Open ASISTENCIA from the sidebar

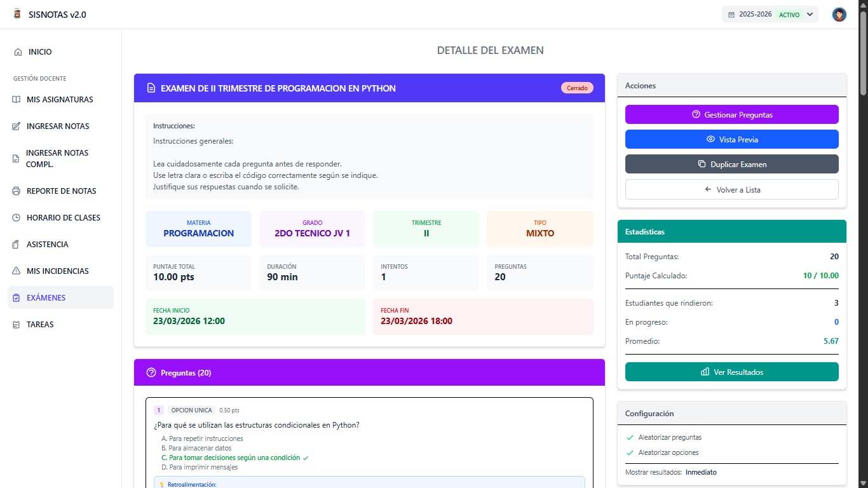click(60, 245)
